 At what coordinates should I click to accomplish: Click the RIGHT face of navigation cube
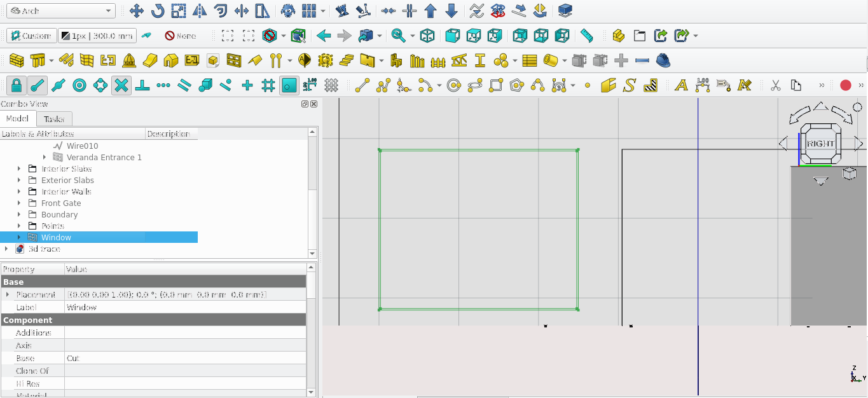(x=820, y=144)
